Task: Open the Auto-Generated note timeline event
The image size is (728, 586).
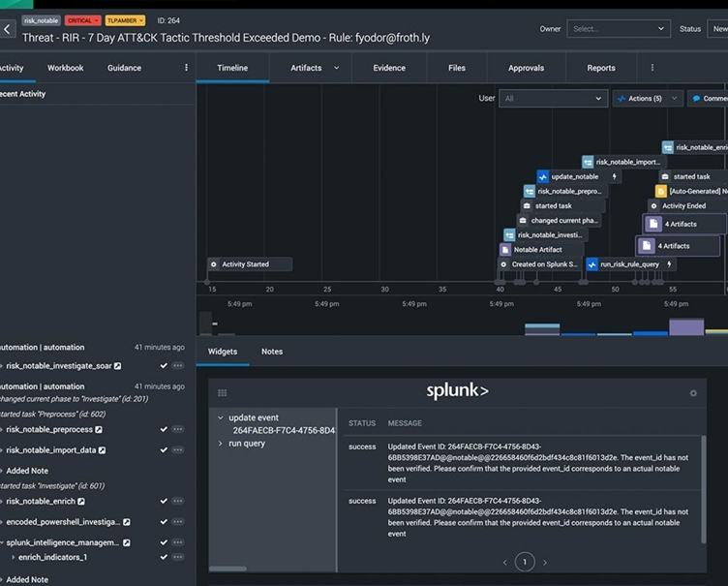Action: [x=691, y=192]
